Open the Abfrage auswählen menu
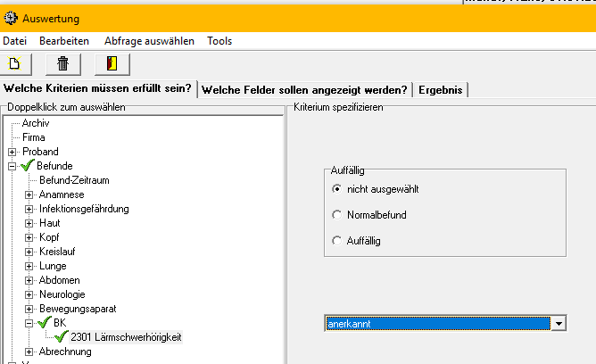This screenshot has width=596, height=364. pyautogui.click(x=149, y=41)
